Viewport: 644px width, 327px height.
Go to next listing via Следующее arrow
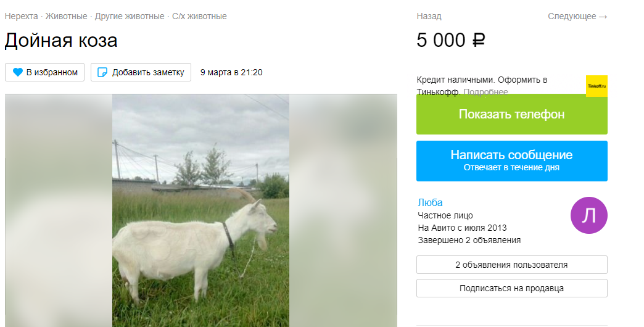(577, 17)
